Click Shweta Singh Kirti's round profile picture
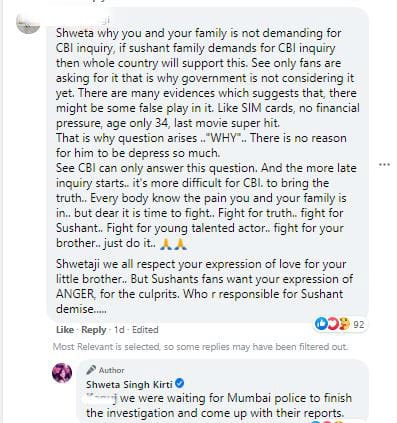The width and height of the screenshot is (397, 423). point(62,373)
